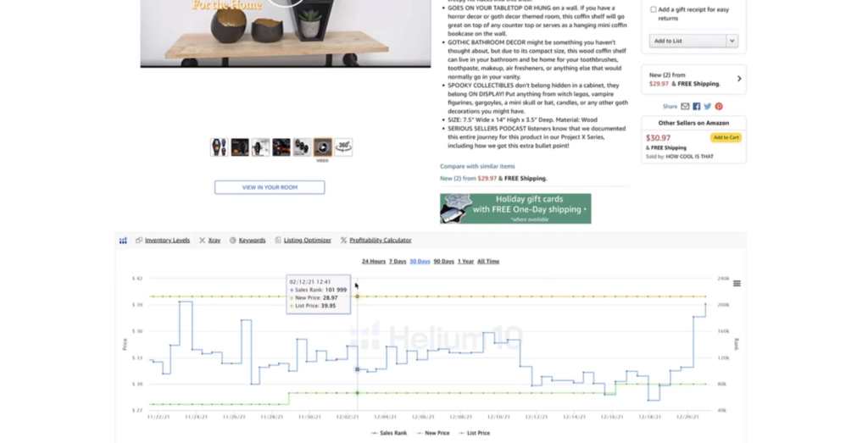Switch chart range to 24 Hours
The height and width of the screenshot is (443, 868).
point(374,262)
